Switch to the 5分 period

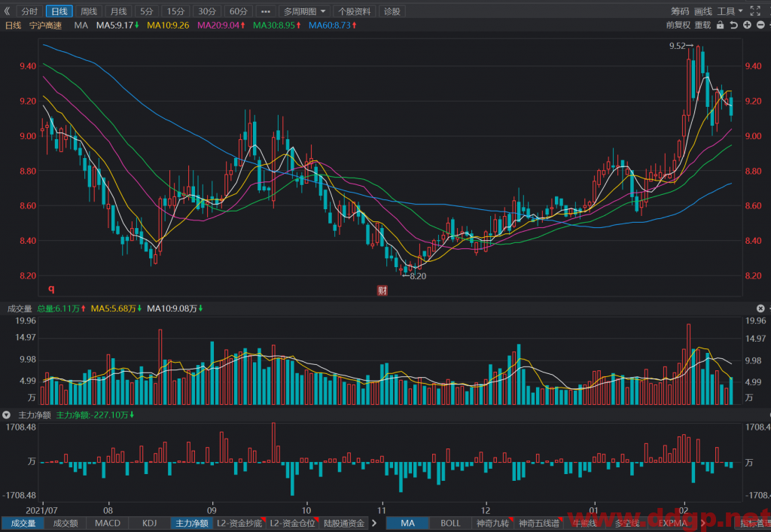(146, 11)
